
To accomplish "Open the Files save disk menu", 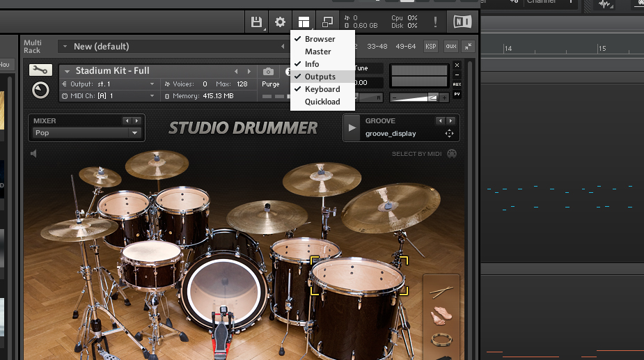I will coord(257,22).
